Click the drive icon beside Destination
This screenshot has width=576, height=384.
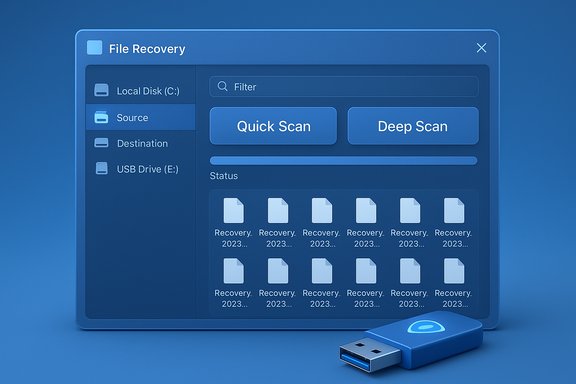(101, 143)
